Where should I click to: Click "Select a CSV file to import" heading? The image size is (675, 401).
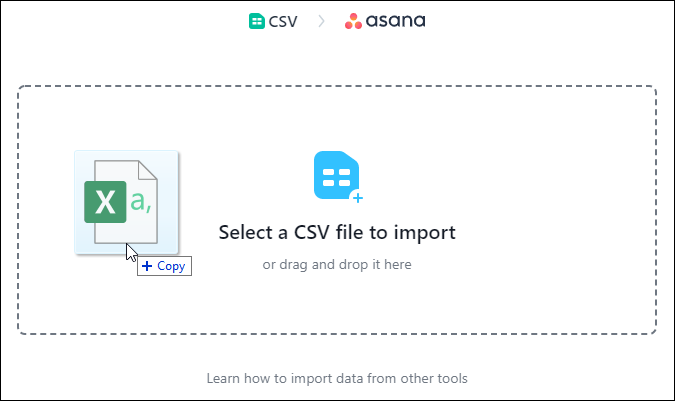(337, 233)
